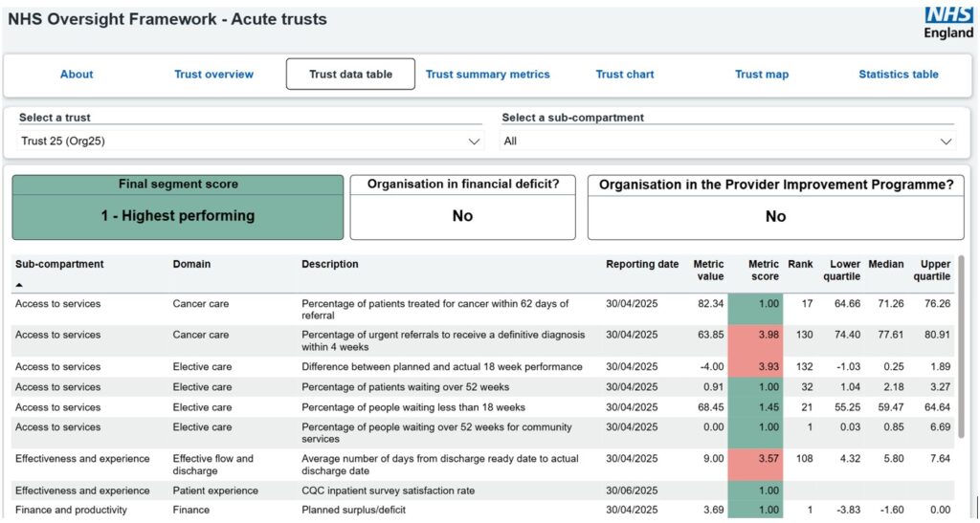
Task: Click 'Effective flow and discharge' domain cell
Action: [x=213, y=465]
